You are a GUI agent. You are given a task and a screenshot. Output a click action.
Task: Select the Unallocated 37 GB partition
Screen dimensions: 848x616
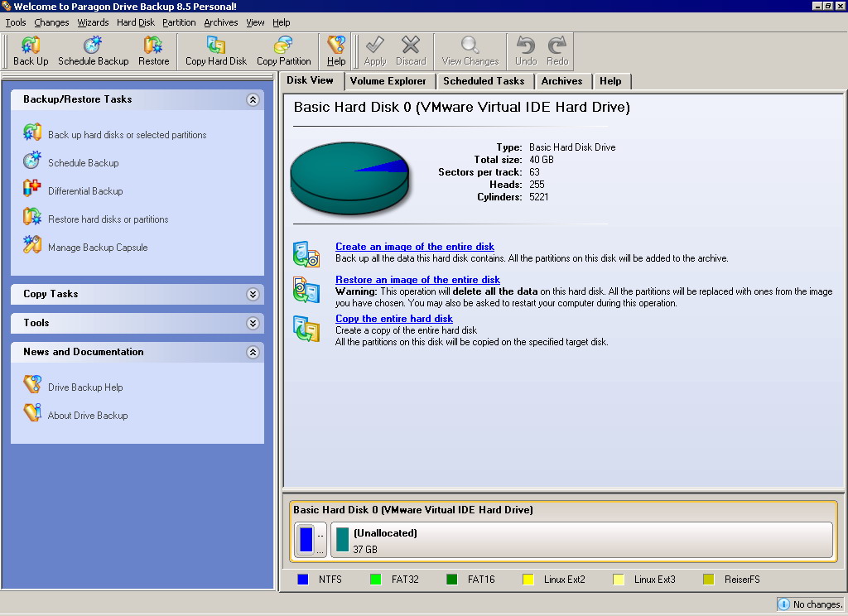[x=581, y=540]
